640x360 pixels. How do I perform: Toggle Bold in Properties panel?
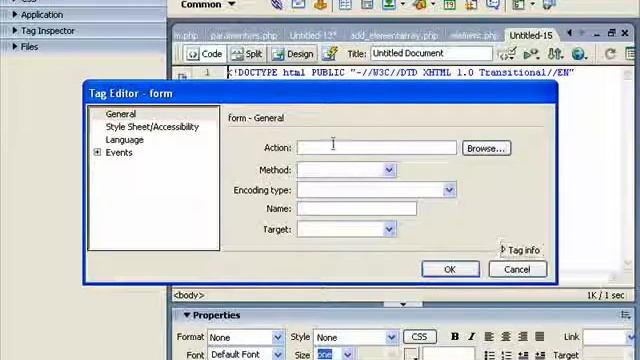point(455,336)
